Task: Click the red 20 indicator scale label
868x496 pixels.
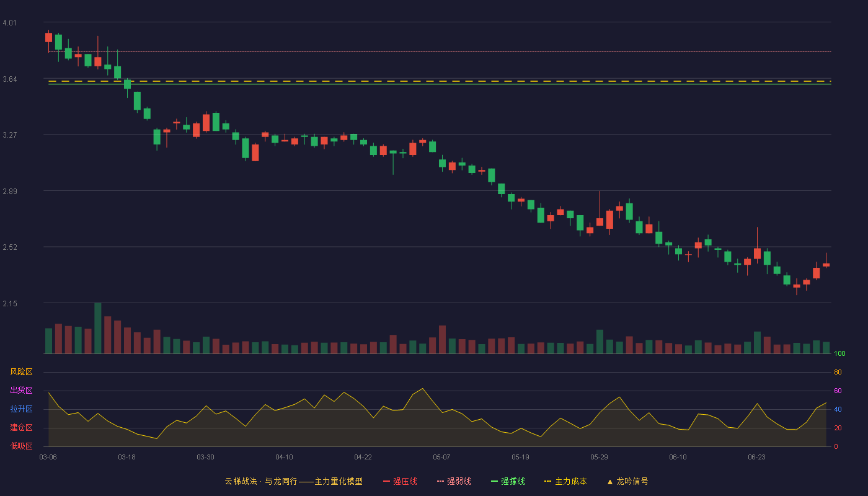Action: point(838,428)
